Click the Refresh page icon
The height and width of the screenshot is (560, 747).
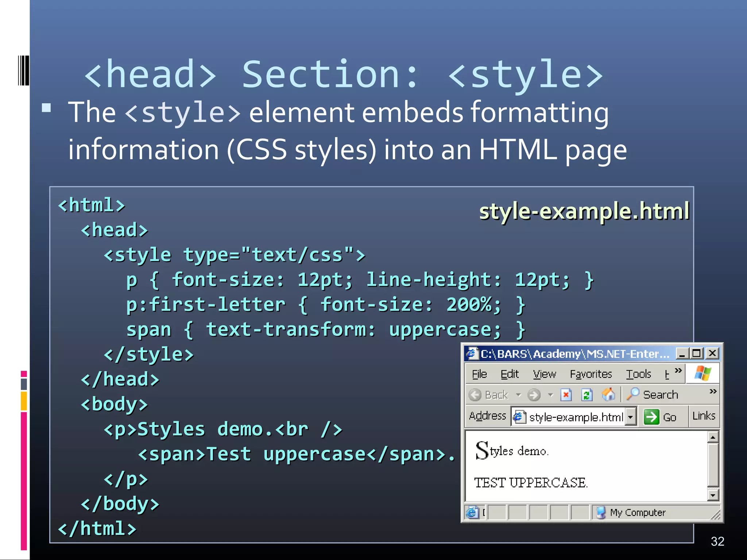(x=587, y=395)
